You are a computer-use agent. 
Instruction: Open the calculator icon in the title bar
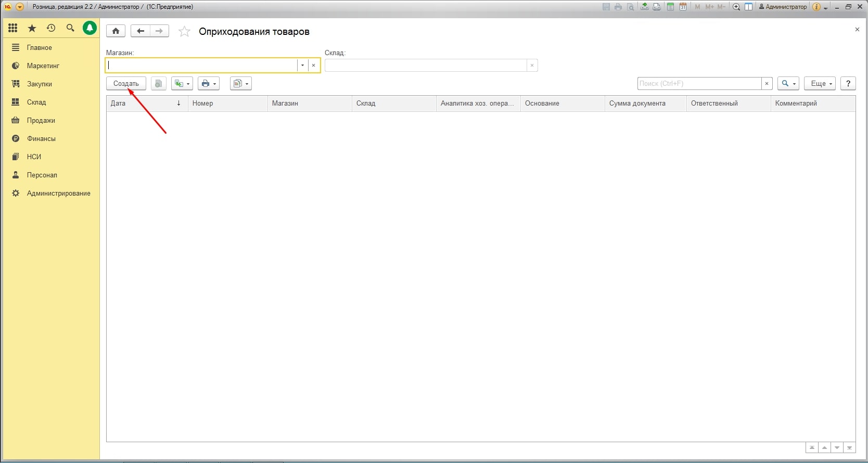coord(671,7)
